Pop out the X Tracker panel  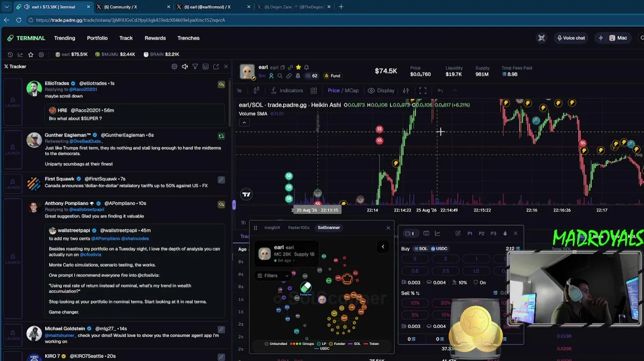click(x=216, y=67)
